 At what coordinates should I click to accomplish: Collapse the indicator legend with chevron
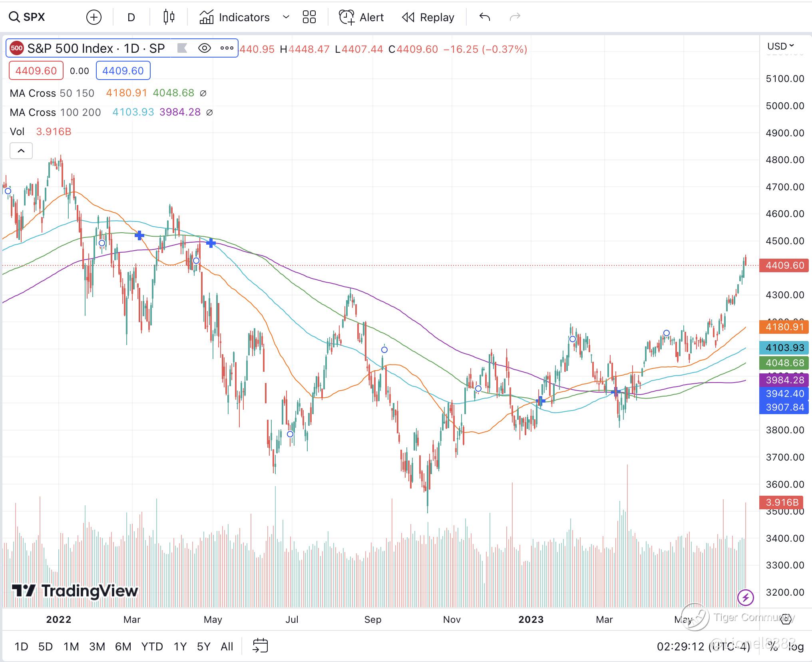click(x=21, y=151)
